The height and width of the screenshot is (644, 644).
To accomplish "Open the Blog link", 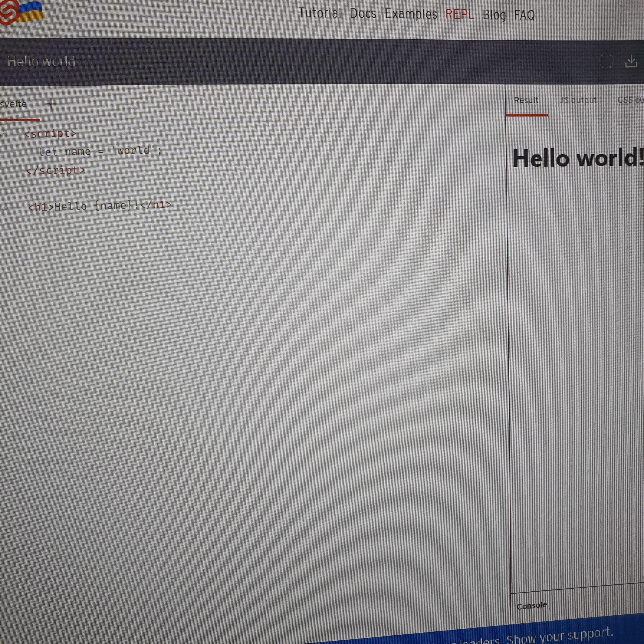I will 494,15.
